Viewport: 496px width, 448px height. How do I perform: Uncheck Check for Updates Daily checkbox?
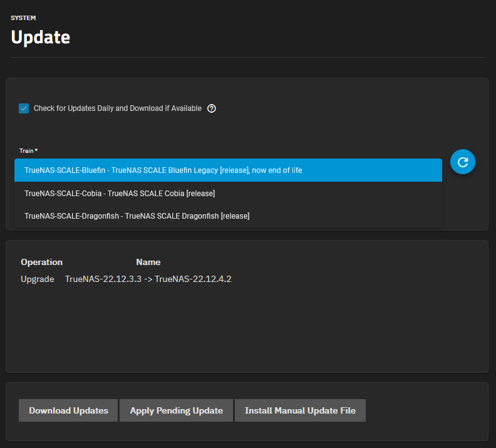[24, 108]
